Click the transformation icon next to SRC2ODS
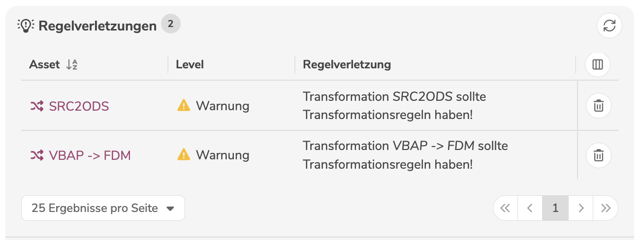644x240 pixels. (x=37, y=106)
